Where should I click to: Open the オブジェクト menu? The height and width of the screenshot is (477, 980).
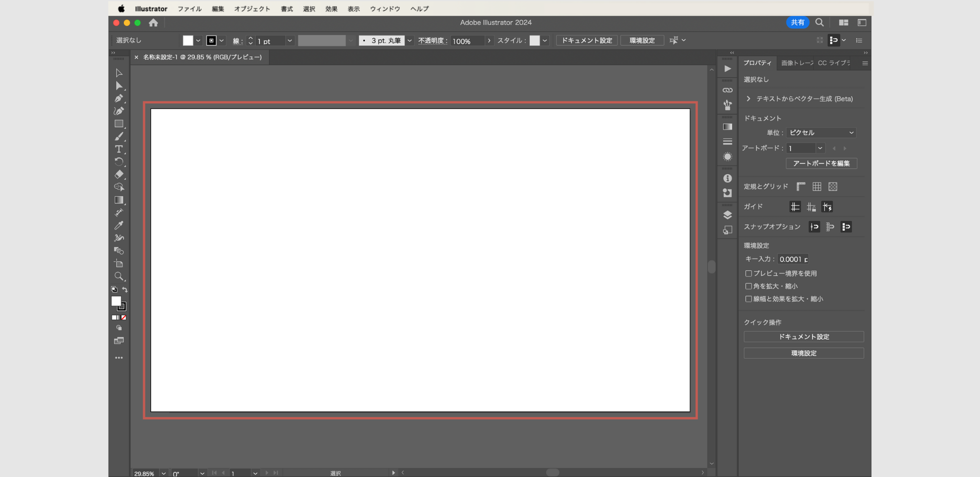(252, 8)
